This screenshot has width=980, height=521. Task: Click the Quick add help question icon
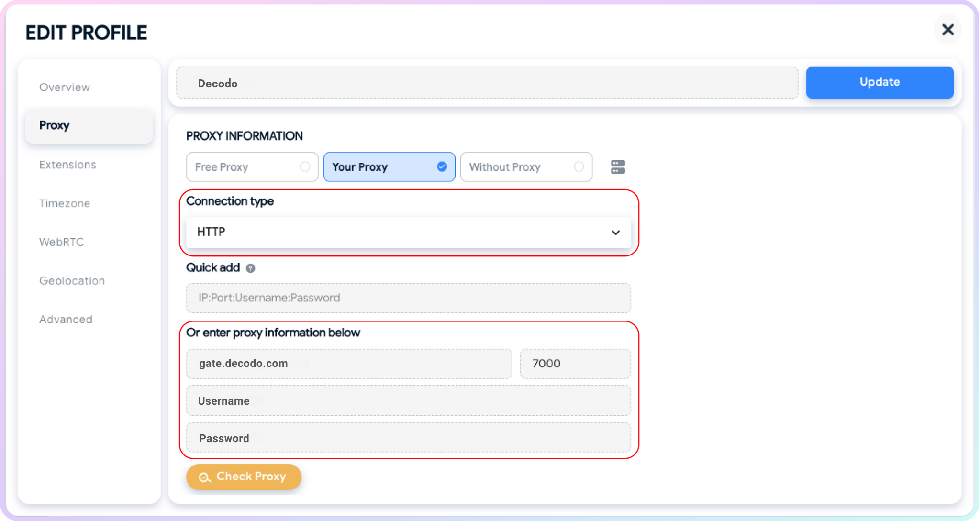pyautogui.click(x=250, y=268)
